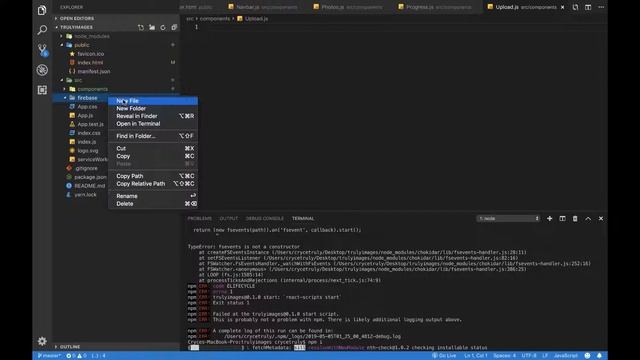Click Spaces: 4 indentation setting
Image resolution: width=640 pixels, height=360 pixels.
pos(504,356)
